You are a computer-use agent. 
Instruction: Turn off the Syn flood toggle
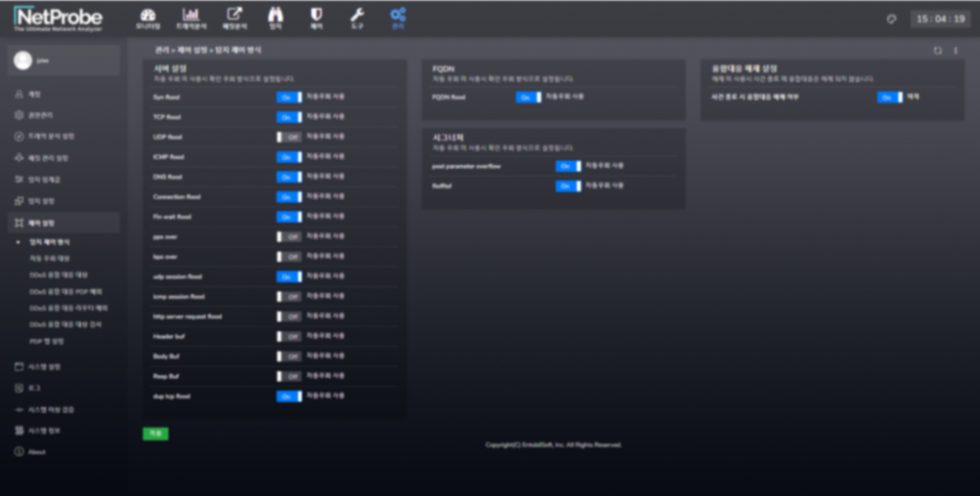tap(289, 98)
